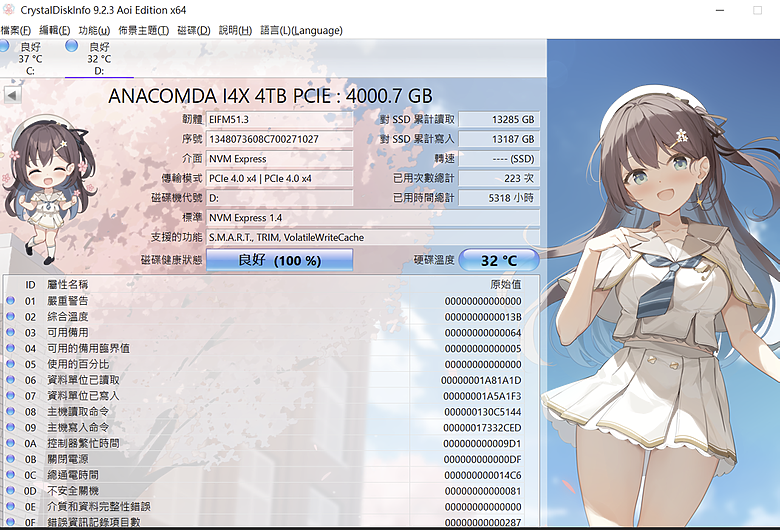Image resolution: width=780 pixels, height=530 pixels.
Task: Click status dot for attribute 03 可用備用
Action: (x=10, y=332)
